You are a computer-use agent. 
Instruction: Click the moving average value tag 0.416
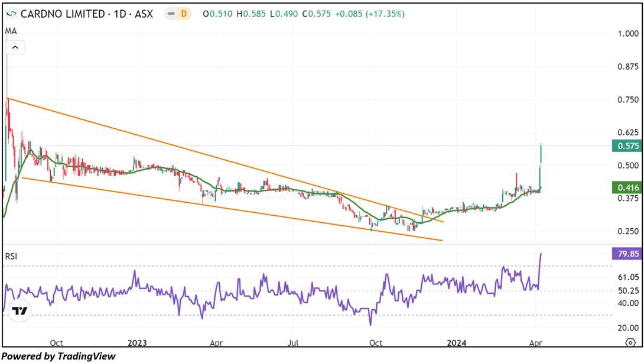point(626,188)
